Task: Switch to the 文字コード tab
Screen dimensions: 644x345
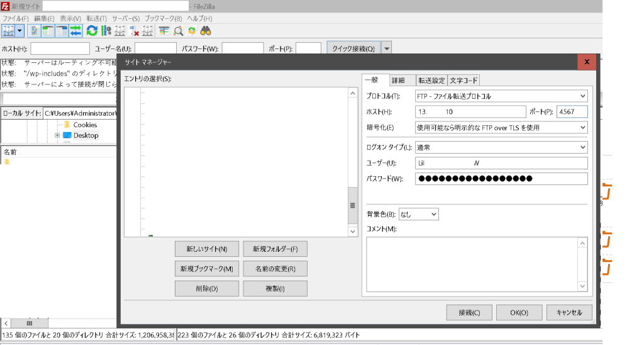Action: point(464,81)
